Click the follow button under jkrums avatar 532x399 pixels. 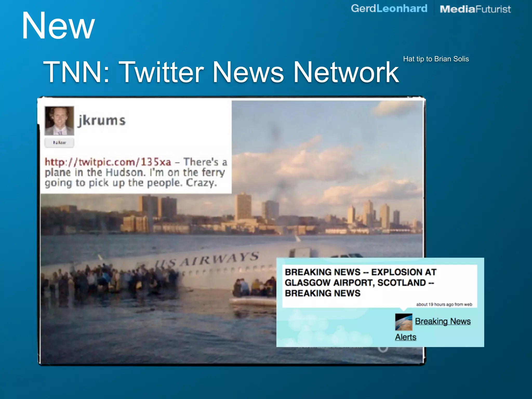pyautogui.click(x=59, y=143)
